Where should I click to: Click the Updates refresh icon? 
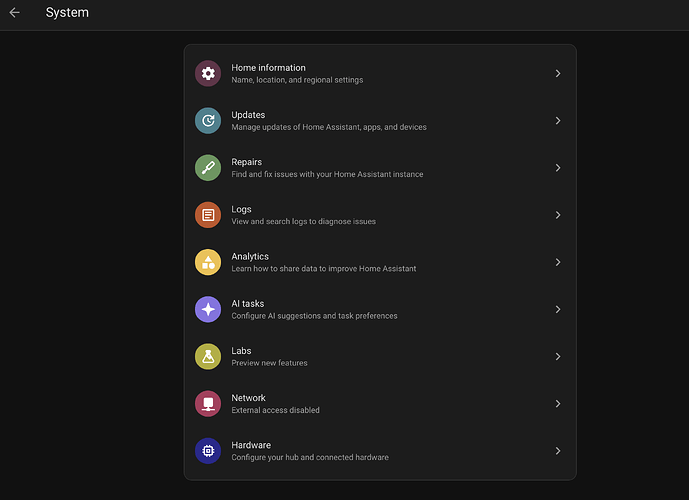click(208, 120)
